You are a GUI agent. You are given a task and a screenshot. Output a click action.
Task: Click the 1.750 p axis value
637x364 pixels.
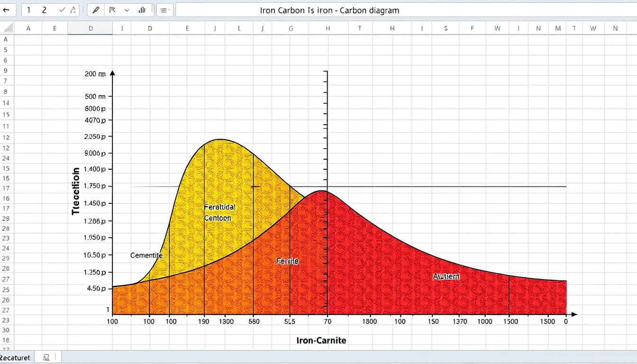pyautogui.click(x=95, y=186)
